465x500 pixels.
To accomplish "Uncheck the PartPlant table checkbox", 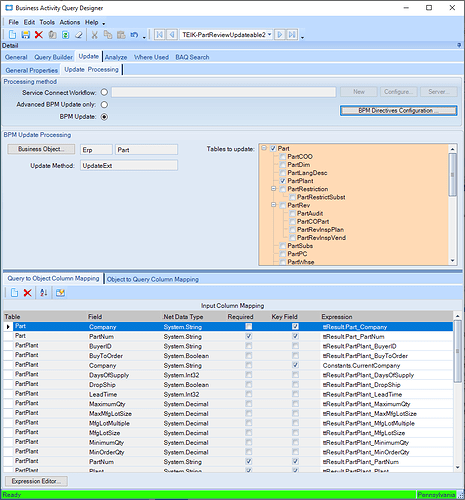I will [x=283, y=181].
